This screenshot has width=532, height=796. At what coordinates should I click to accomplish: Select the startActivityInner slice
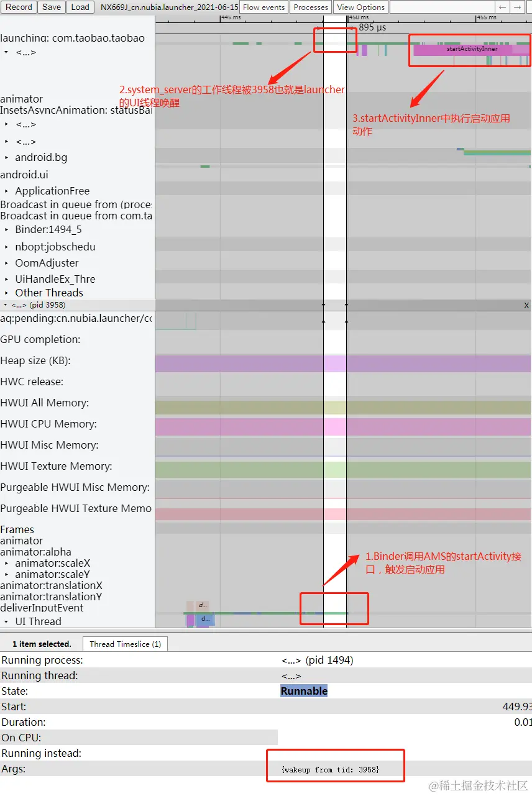click(472, 49)
